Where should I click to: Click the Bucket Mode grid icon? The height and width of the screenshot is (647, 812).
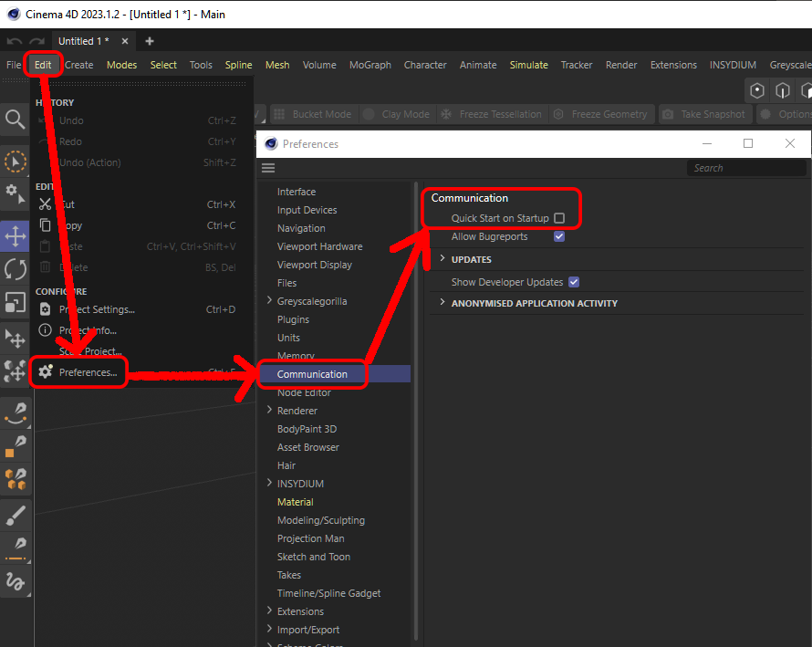pos(279,114)
